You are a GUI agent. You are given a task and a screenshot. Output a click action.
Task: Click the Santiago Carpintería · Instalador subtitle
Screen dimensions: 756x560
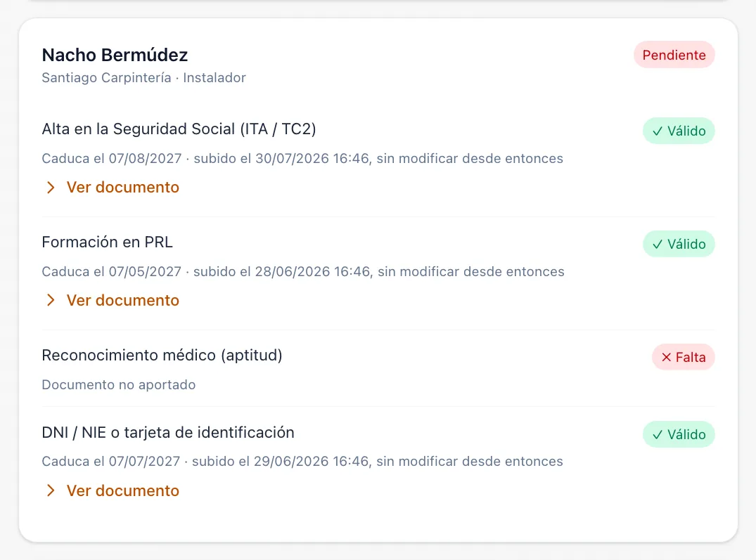click(x=143, y=78)
